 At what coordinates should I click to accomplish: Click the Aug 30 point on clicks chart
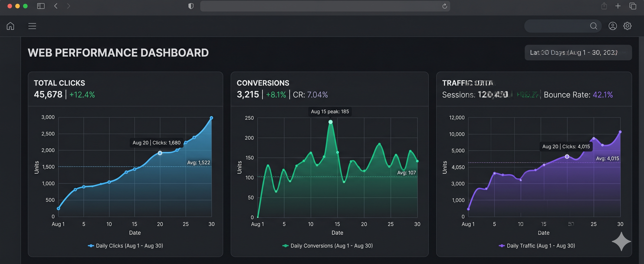[x=212, y=118]
